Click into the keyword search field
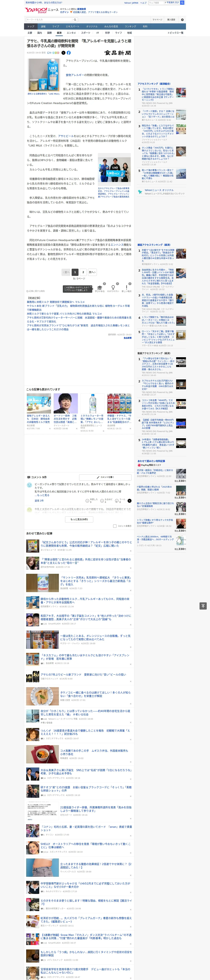 (49, 20)
